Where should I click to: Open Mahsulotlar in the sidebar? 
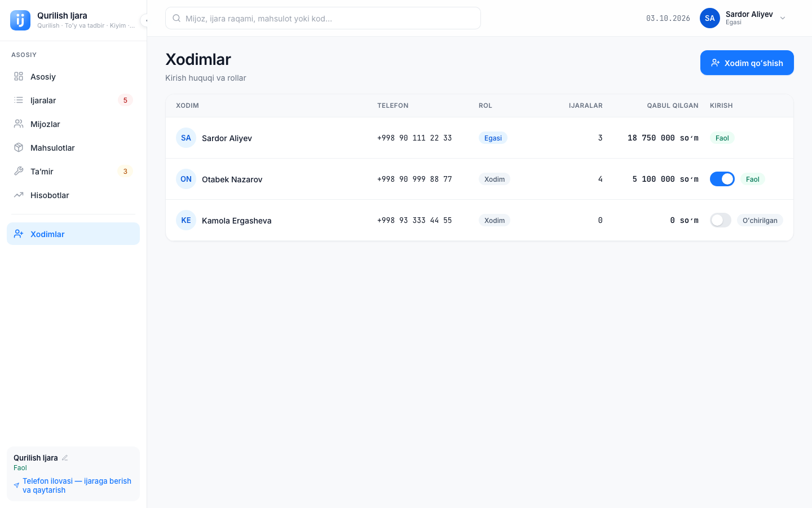point(73,148)
